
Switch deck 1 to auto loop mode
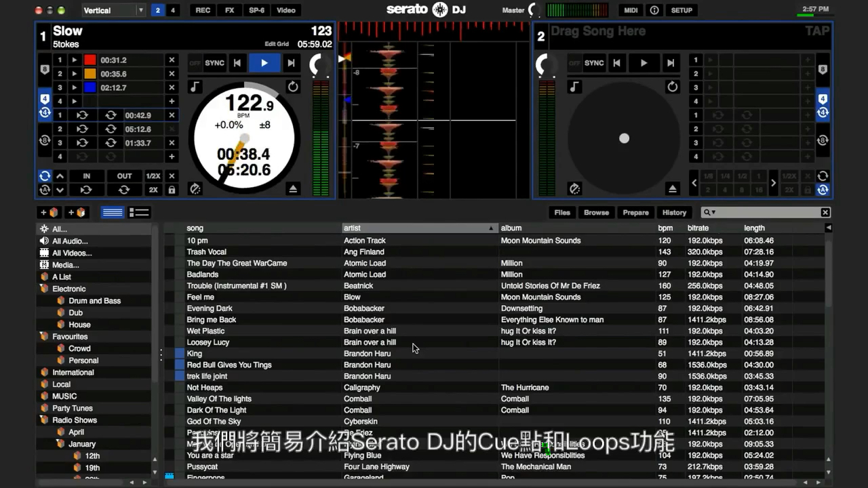45,190
